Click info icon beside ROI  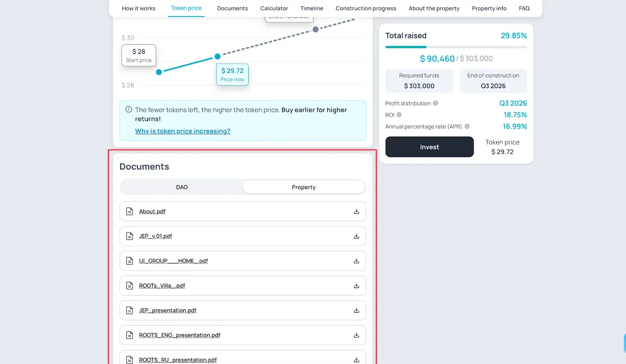click(x=399, y=115)
